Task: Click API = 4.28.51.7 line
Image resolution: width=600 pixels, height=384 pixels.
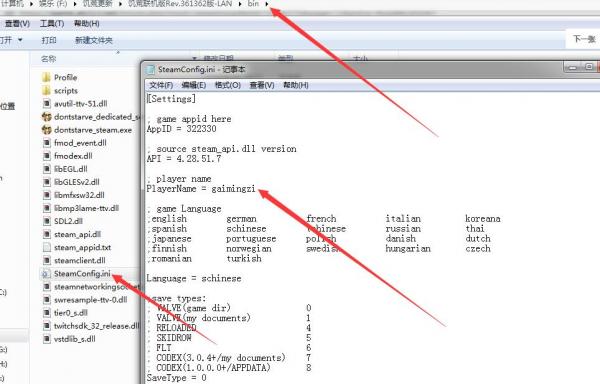Action: pyautogui.click(x=184, y=159)
